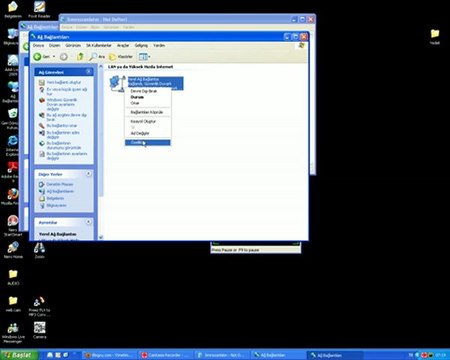
Task: Open the Ara search tool
Action: pyautogui.click(x=97, y=57)
